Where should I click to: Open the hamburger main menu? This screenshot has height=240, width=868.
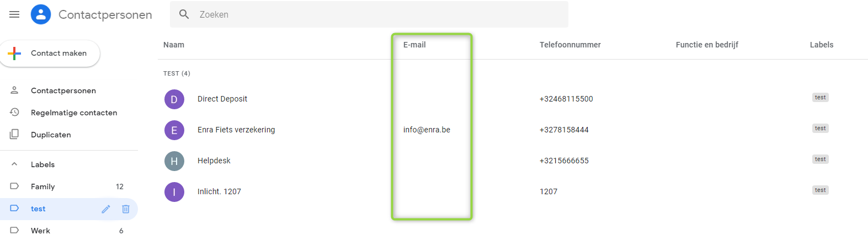[x=14, y=14]
